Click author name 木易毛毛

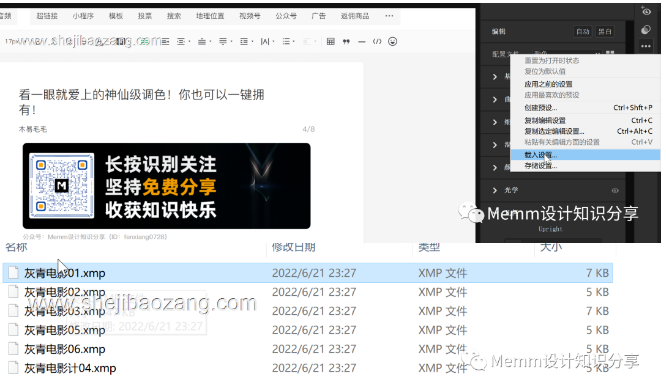pyautogui.click(x=33, y=129)
